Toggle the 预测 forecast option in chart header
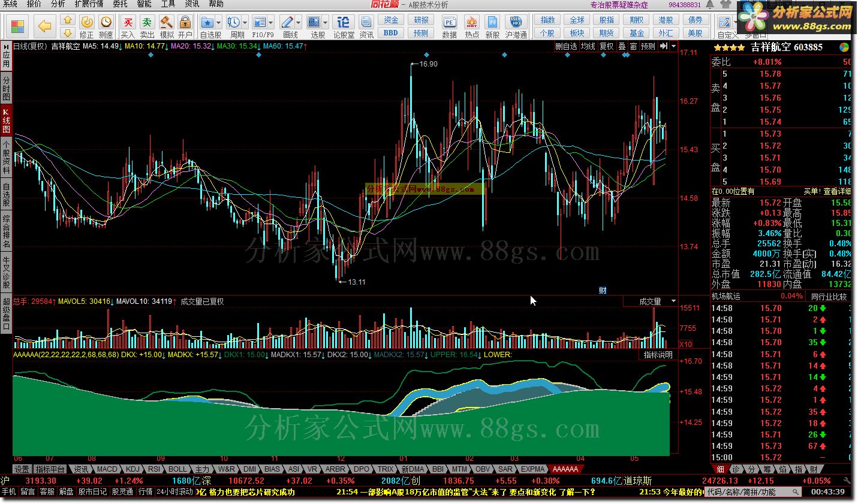The height and width of the screenshot is (504, 858). pyautogui.click(x=648, y=46)
